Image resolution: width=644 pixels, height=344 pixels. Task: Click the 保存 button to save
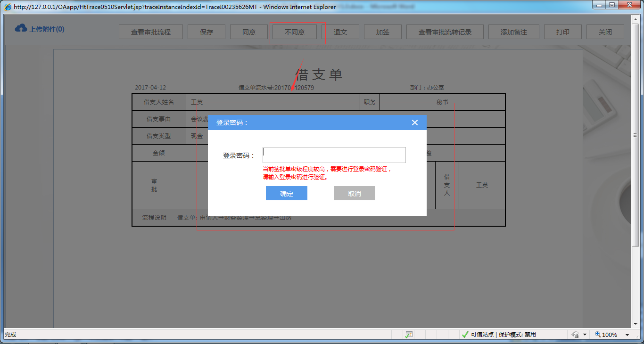(206, 32)
